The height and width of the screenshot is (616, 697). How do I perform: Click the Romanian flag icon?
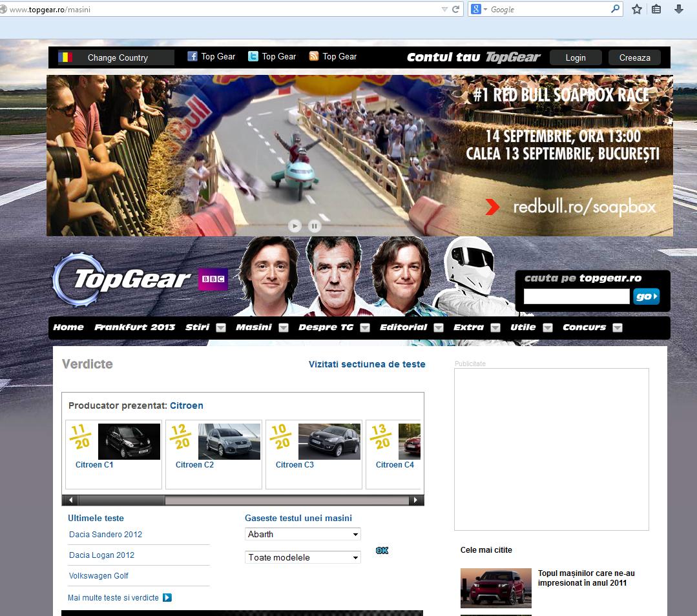[x=65, y=57]
